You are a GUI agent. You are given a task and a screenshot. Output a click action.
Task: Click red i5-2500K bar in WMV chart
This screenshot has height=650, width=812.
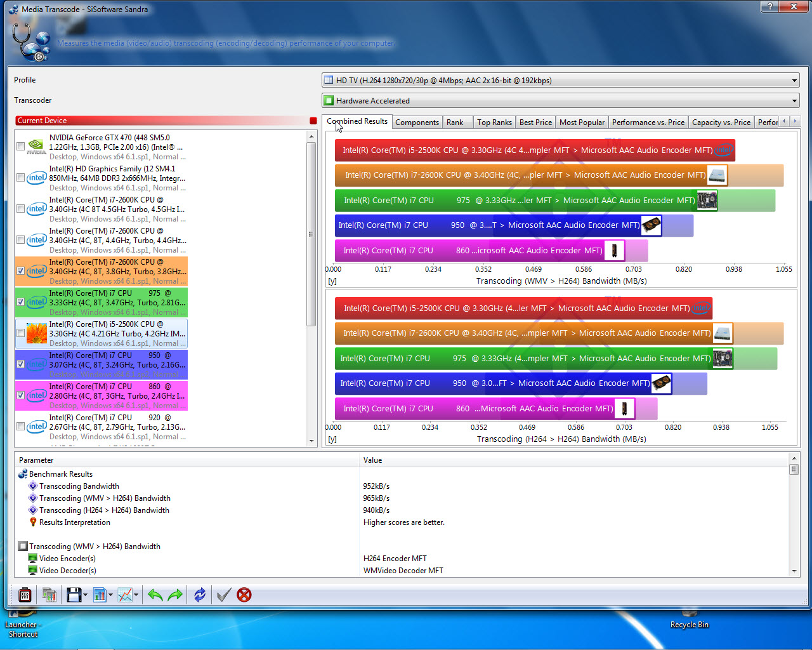click(535, 150)
